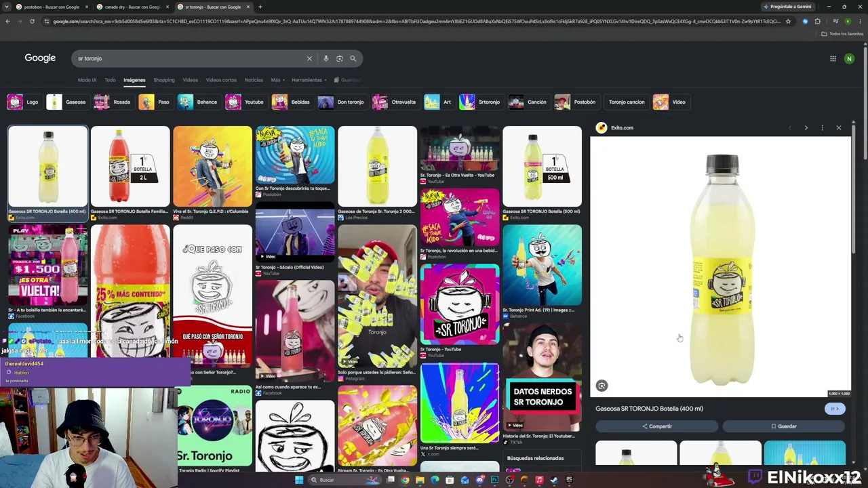Viewport: 868px width, 488px height.
Task: Open the Google apps grid
Action: click(833, 59)
